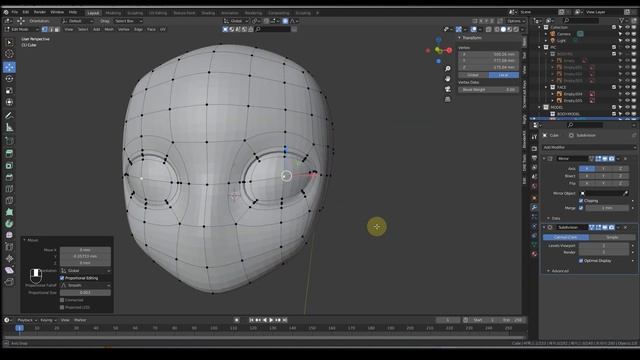Image resolution: width=640 pixels, height=360 pixels.
Task: Switch to the Sculpting workspace tab
Action: (135, 13)
